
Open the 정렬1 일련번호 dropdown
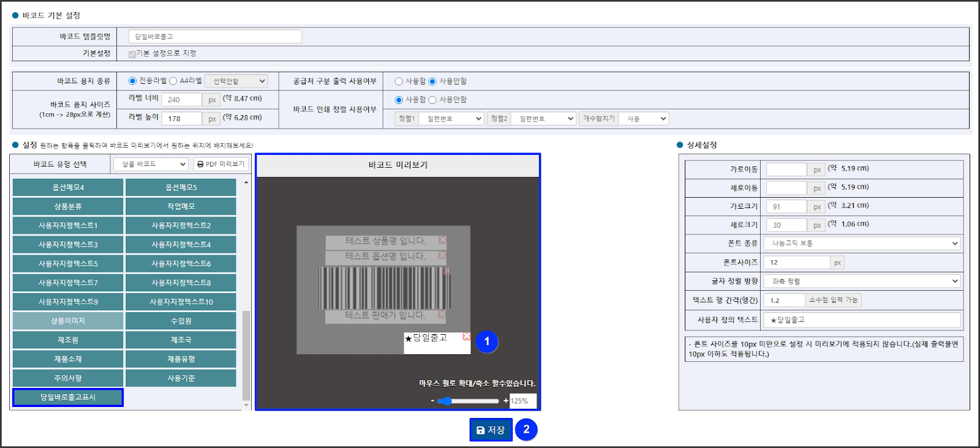(452, 119)
